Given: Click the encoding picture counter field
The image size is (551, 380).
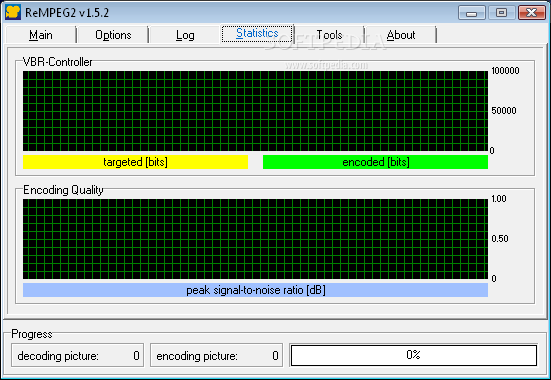Looking at the screenshot, I should (216, 355).
